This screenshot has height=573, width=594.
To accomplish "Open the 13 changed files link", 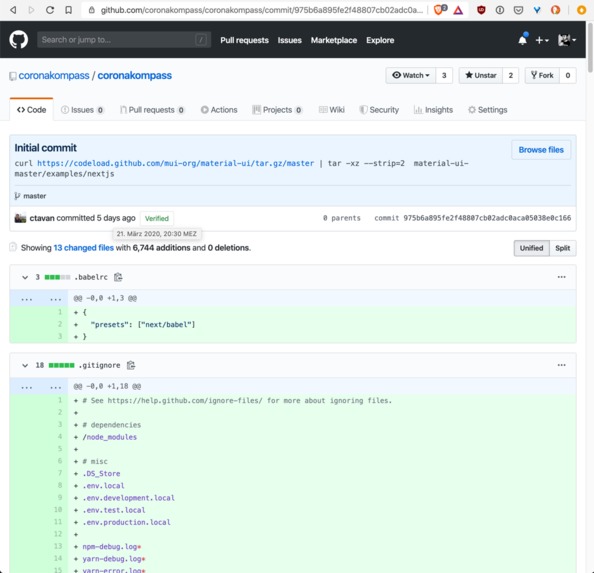I will coord(84,248).
